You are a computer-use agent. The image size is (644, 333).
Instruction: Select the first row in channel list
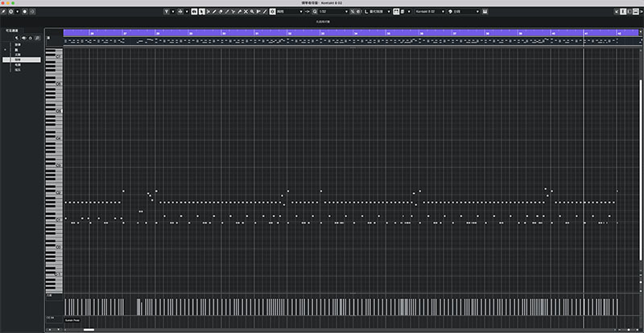pyautogui.click(x=22, y=45)
